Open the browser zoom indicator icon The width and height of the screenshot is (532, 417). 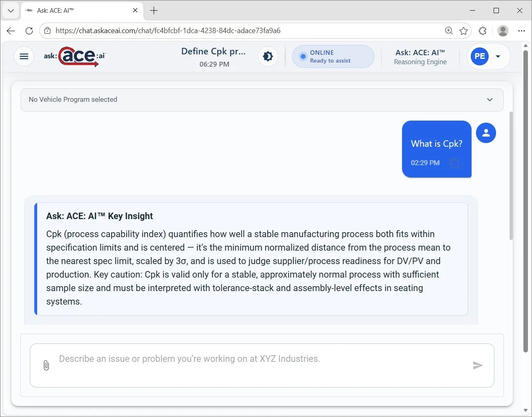(449, 31)
